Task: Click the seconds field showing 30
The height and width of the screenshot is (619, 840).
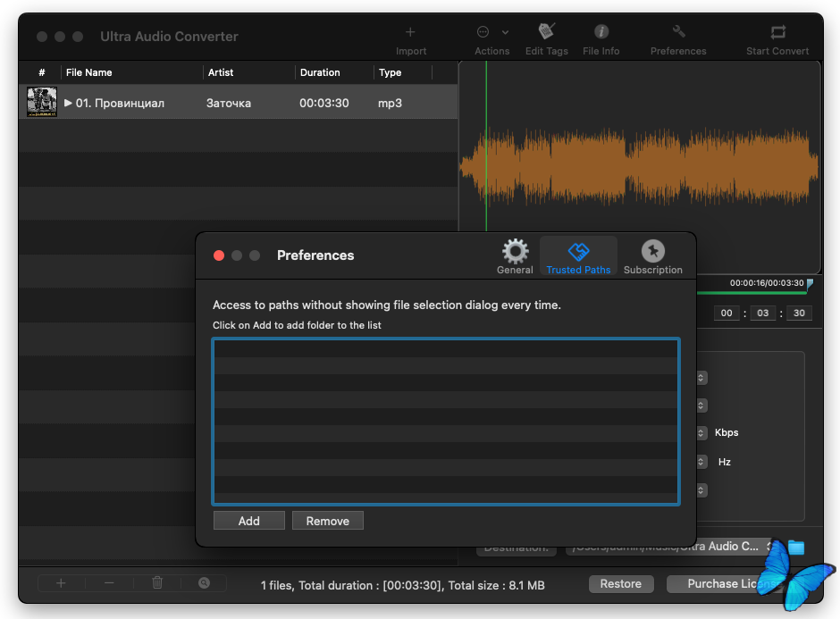Action: 799,313
